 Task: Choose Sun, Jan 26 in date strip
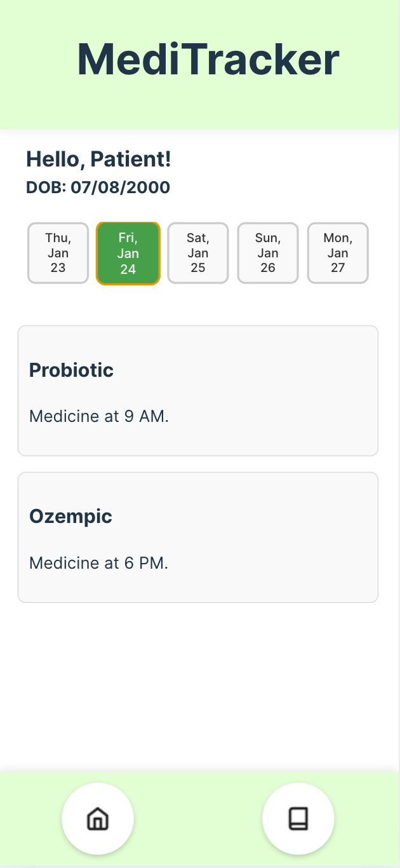pos(268,253)
